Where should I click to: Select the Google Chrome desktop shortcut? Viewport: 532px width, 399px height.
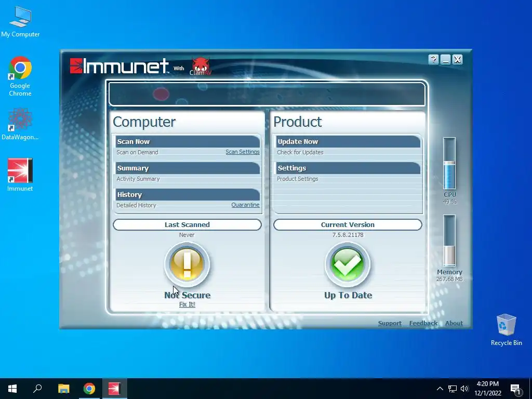tap(20, 76)
